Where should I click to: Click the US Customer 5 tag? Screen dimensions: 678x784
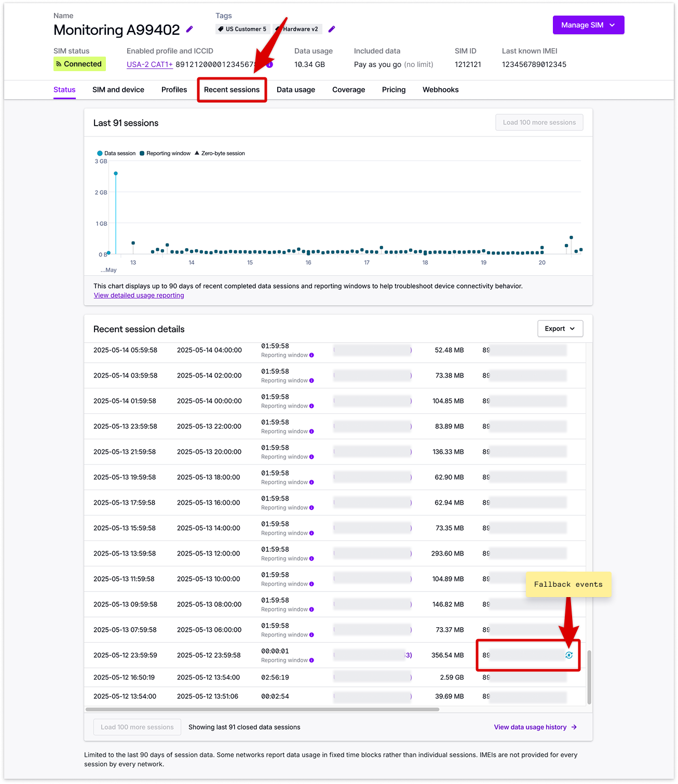click(242, 29)
